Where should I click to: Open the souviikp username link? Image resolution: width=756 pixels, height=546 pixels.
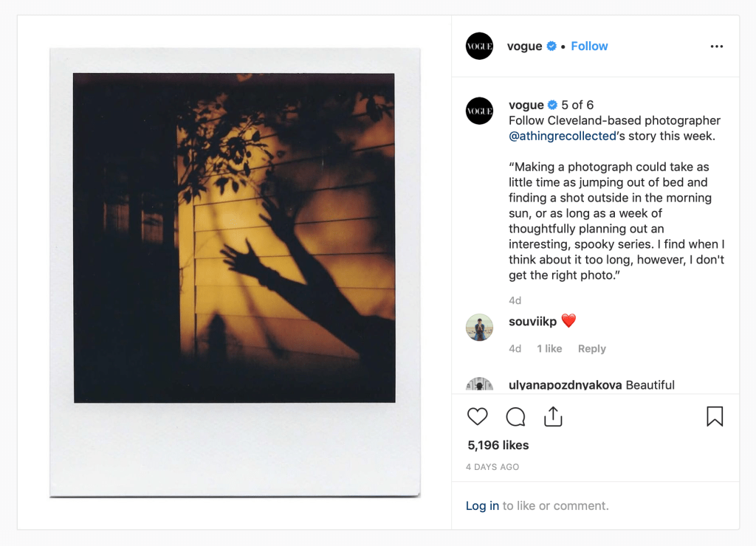tap(532, 322)
